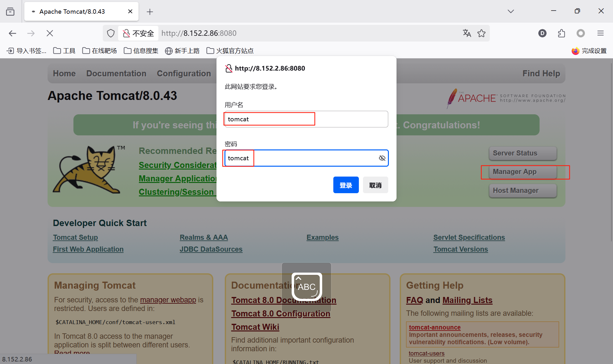Open the Examples link

[322, 238]
